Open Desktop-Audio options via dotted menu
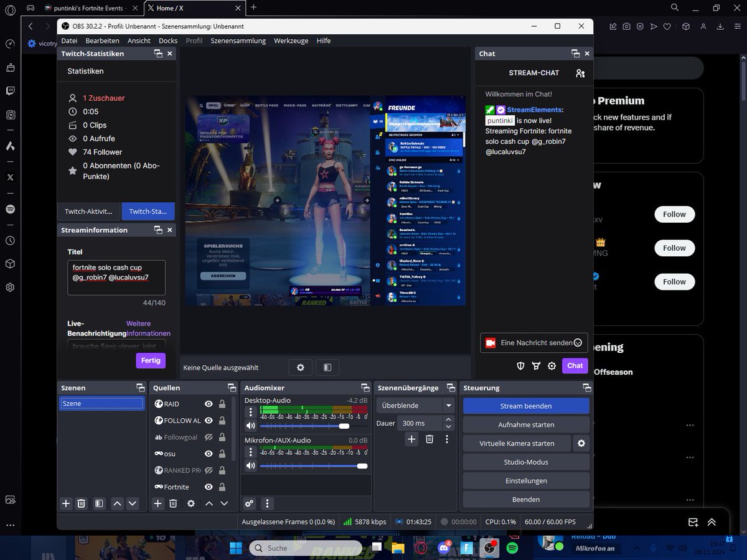 coord(250,412)
